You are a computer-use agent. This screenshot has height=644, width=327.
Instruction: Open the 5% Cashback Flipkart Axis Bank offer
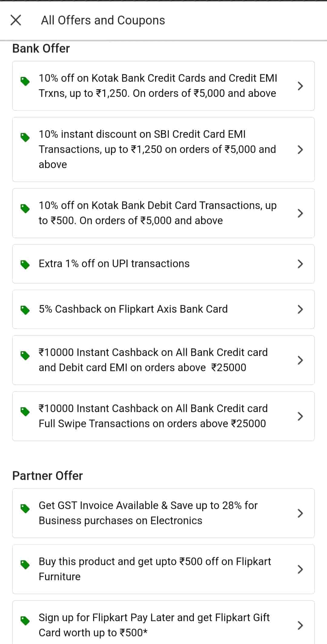point(133,309)
